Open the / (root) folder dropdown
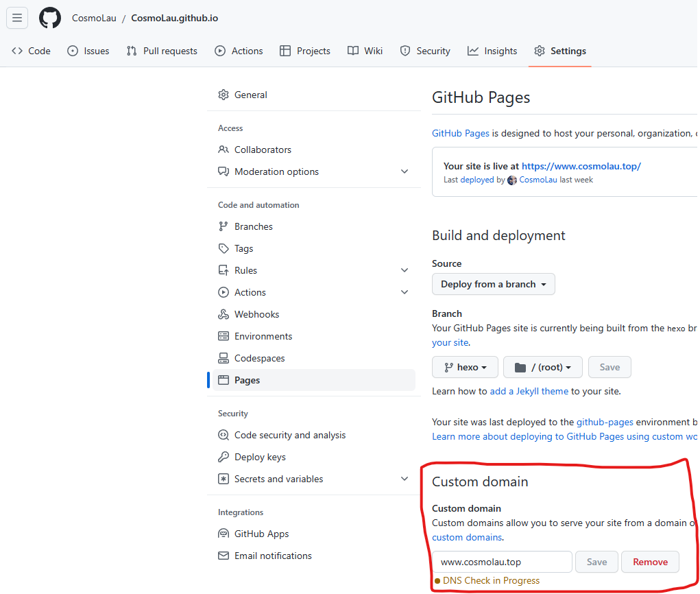This screenshot has height=594, width=700. [x=543, y=367]
